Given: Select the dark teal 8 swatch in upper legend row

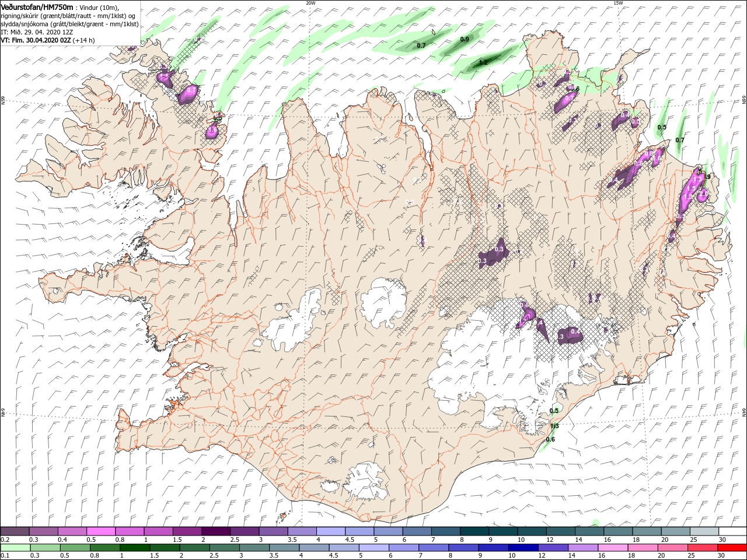Looking at the screenshot, I should tap(474, 531).
